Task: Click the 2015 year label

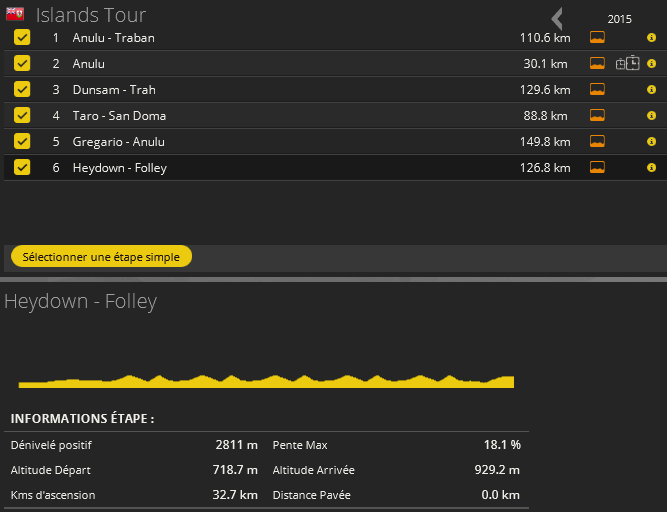Action: click(x=620, y=18)
